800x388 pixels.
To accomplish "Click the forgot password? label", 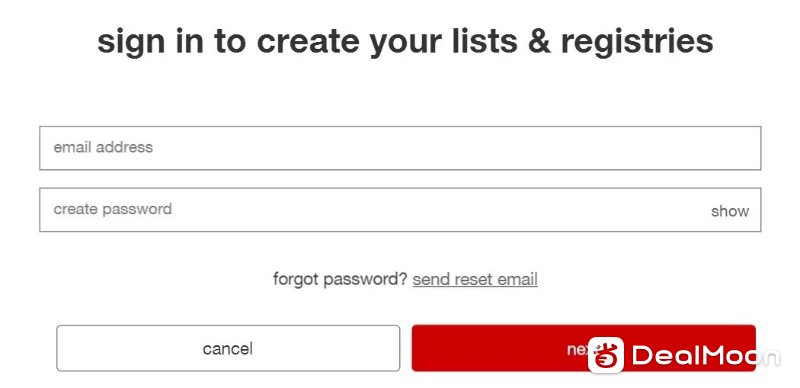I will pyautogui.click(x=340, y=279).
